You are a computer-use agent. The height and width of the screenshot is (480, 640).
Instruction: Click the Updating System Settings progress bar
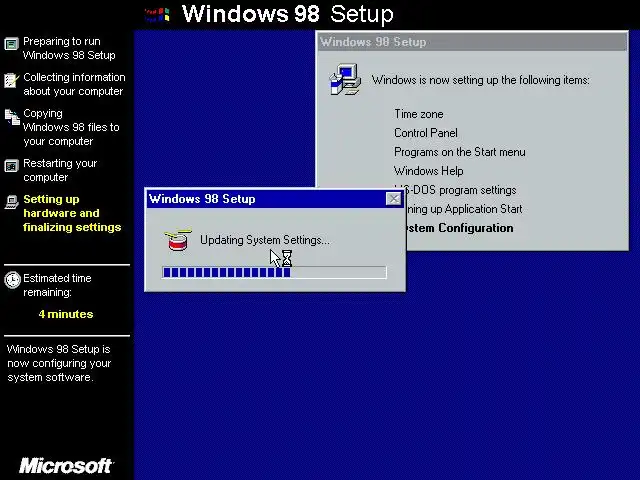click(274, 272)
